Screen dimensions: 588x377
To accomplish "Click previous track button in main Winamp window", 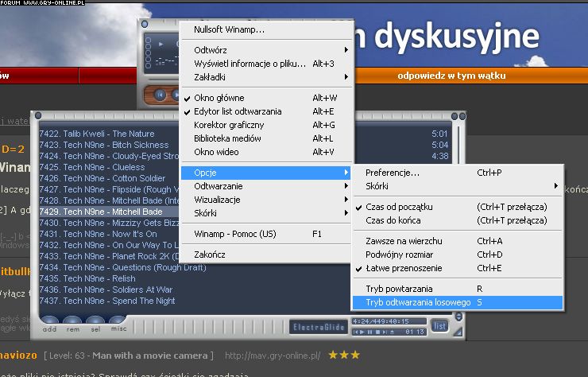I will tap(161, 95).
